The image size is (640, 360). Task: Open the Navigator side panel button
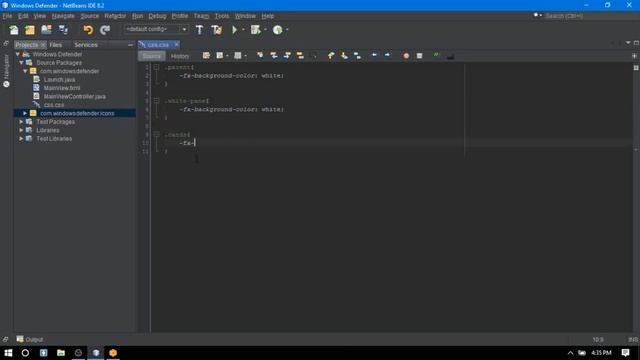(6, 71)
